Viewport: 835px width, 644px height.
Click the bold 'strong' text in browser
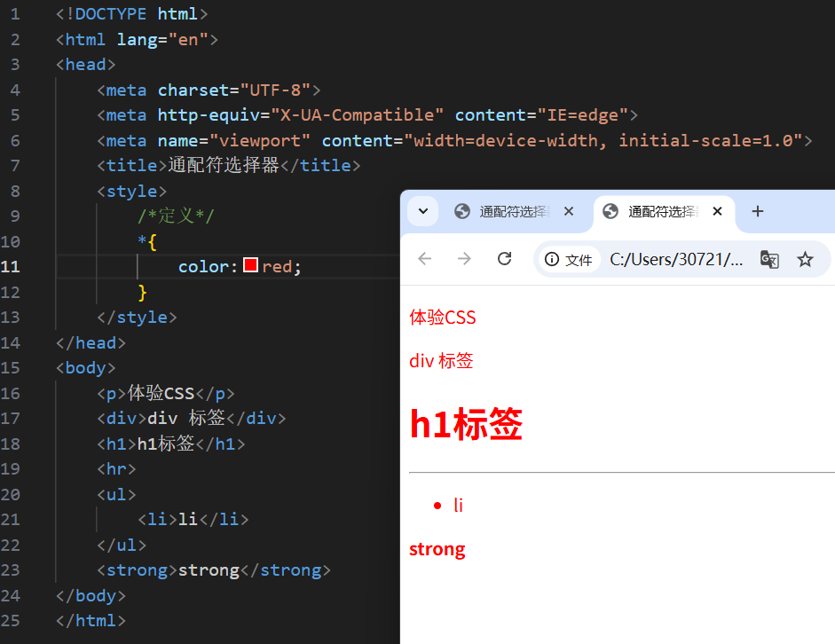coord(437,549)
